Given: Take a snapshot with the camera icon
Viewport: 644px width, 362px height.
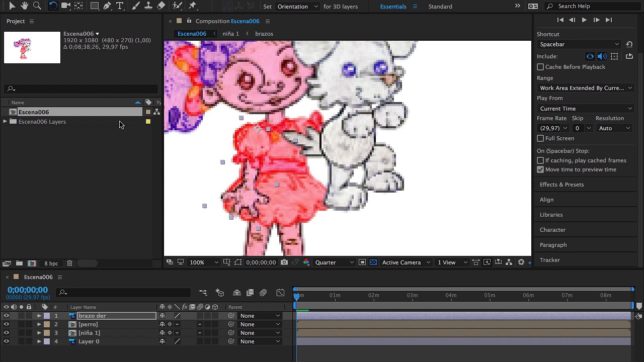Looking at the screenshot, I should pos(285,262).
